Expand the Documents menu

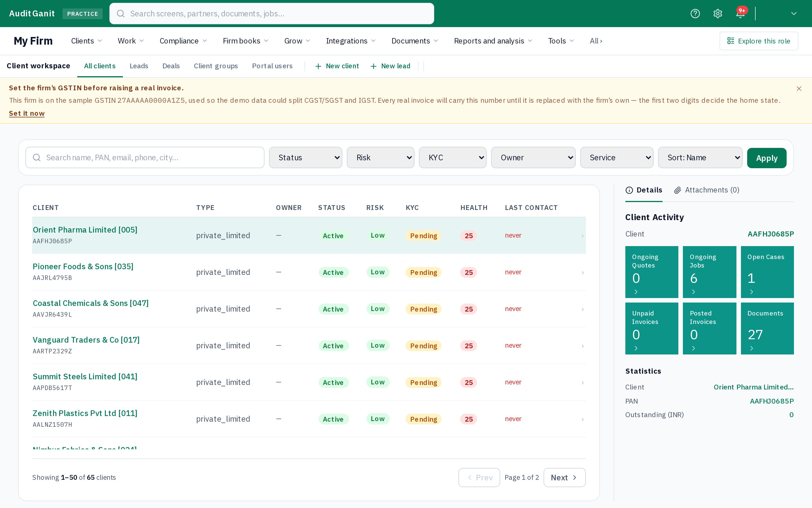(415, 41)
